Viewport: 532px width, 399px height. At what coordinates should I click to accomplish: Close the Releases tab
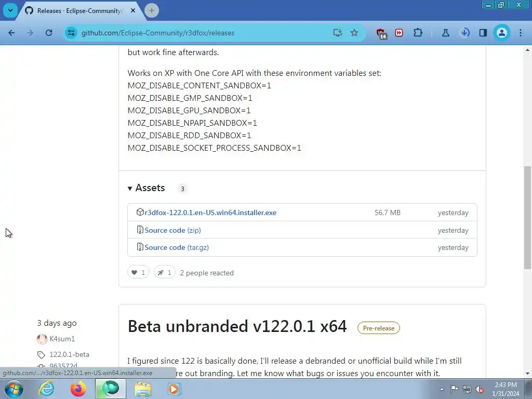(133, 10)
